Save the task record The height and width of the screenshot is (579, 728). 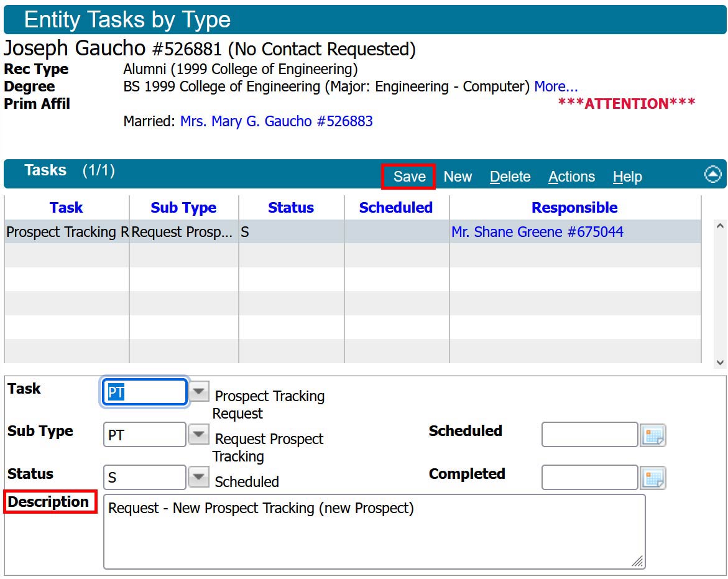coord(408,177)
